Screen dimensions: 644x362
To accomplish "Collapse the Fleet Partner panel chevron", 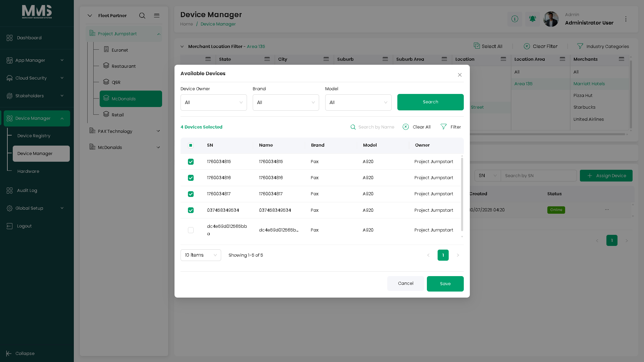I will [90, 16].
